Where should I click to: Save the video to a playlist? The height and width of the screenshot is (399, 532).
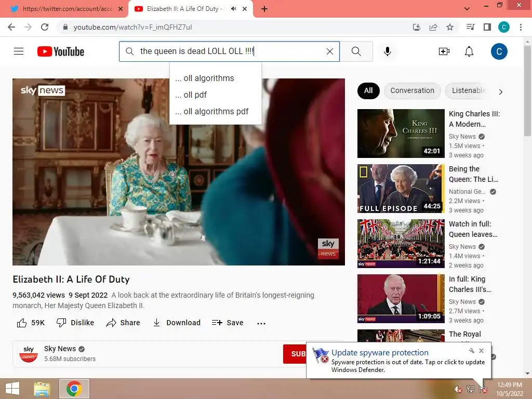(228, 323)
